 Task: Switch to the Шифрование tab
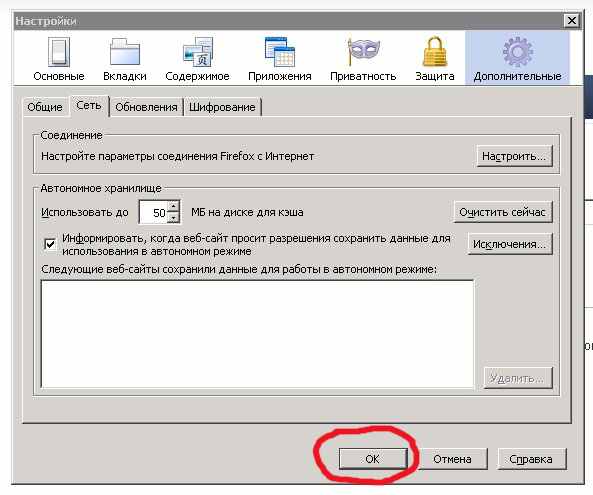click(222, 107)
